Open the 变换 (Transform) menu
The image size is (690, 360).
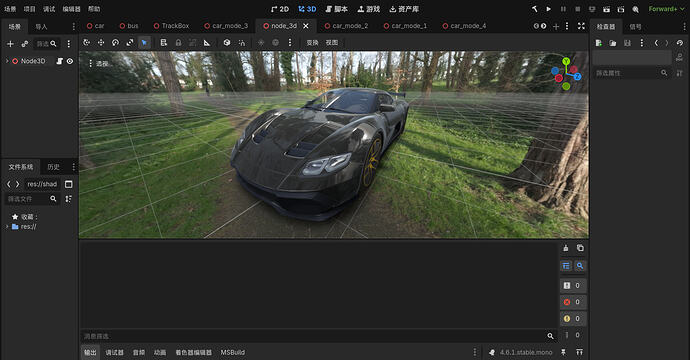(x=312, y=43)
